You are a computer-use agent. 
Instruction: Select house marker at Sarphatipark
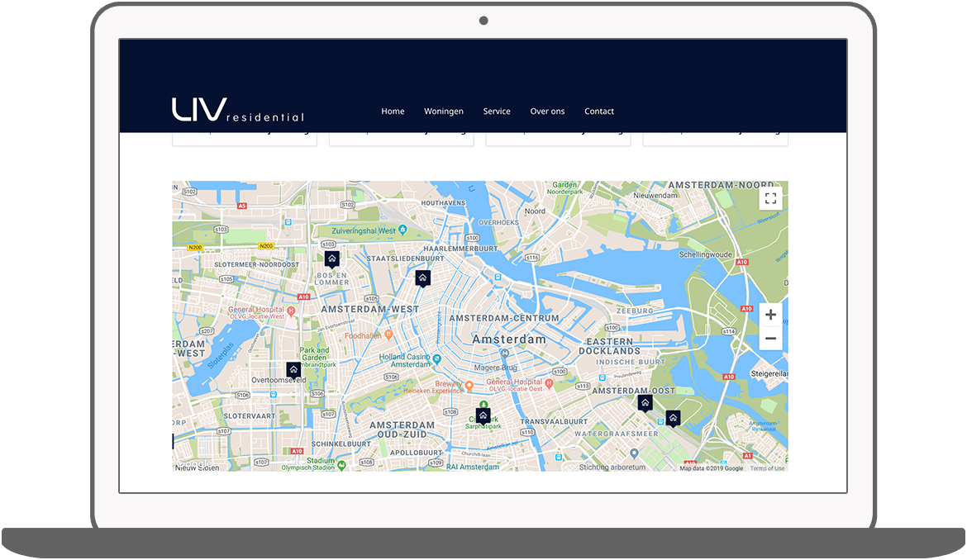pos(483,416)
